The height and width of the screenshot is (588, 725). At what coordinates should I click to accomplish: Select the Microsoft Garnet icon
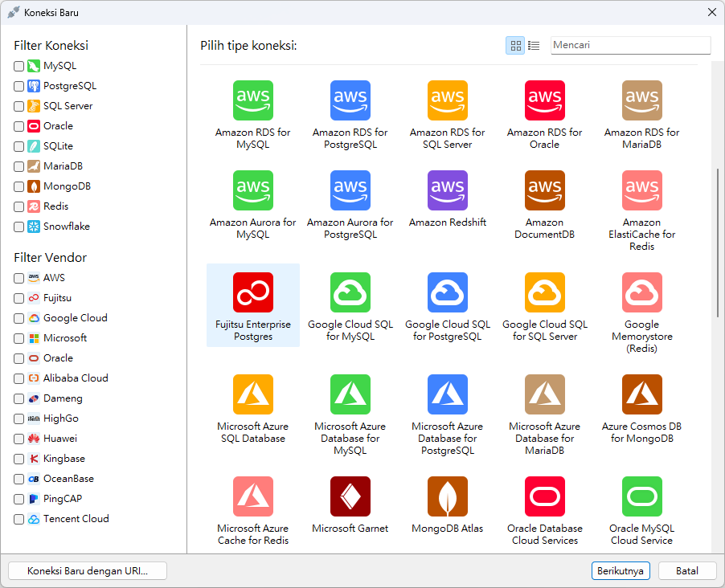coord(350,496)
